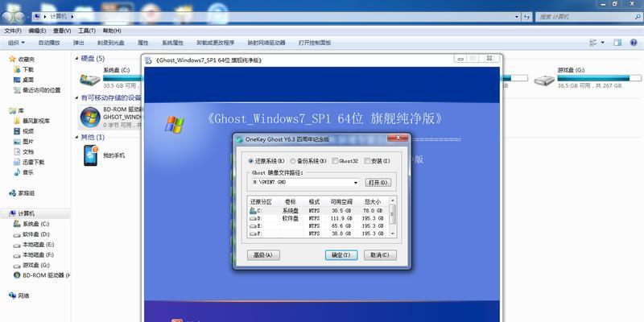The image size is (644, 322).
Task: Open 迅雷下载 in navigation pane
Action: [x=33, y=163]
